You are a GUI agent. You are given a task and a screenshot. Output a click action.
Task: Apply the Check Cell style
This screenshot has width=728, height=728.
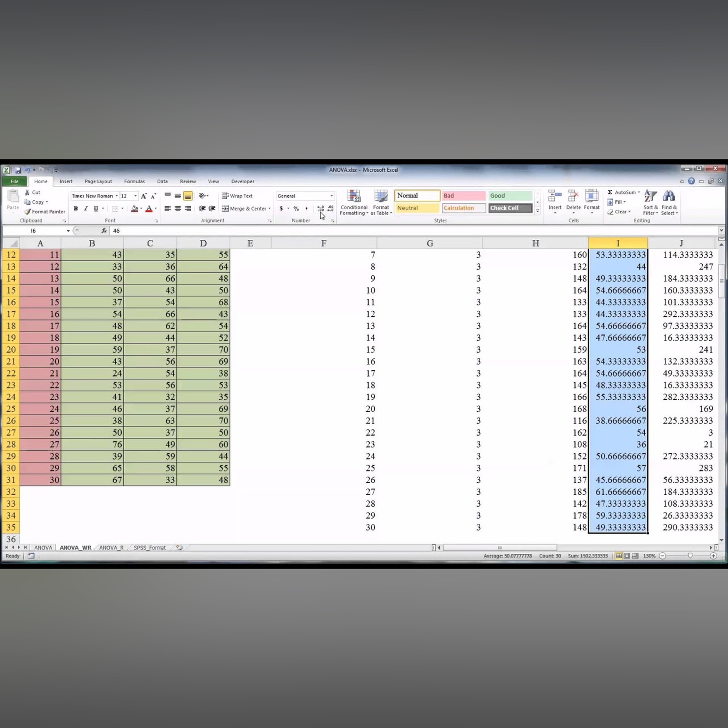click(x=510, y=208)
